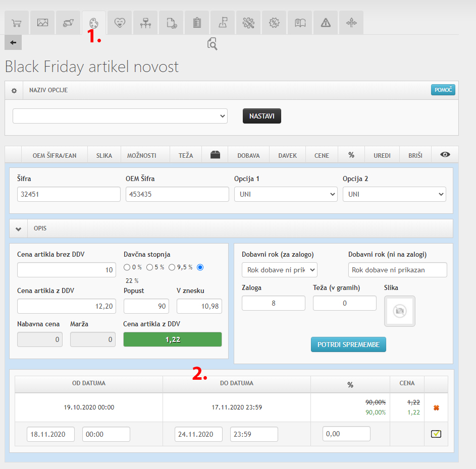Open the wrench and gear tools tab
Screen dimensions: 476x469
pyautogui.click(x=248, y=23)
